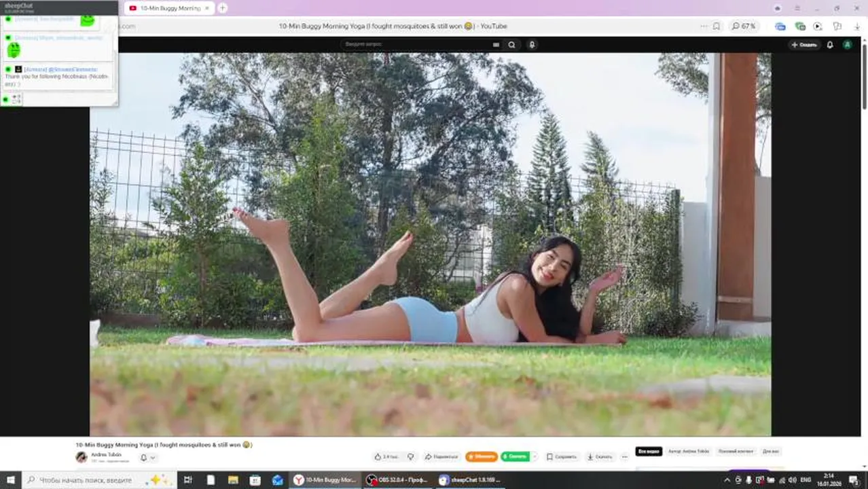This screenshot has width=868, height=489.
Task: Switch to sheepChat taskbar button
Action: coord(469,479)
